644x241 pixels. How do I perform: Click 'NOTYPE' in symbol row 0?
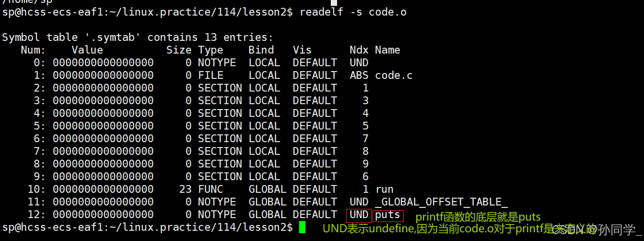click(x=217, y=63)
